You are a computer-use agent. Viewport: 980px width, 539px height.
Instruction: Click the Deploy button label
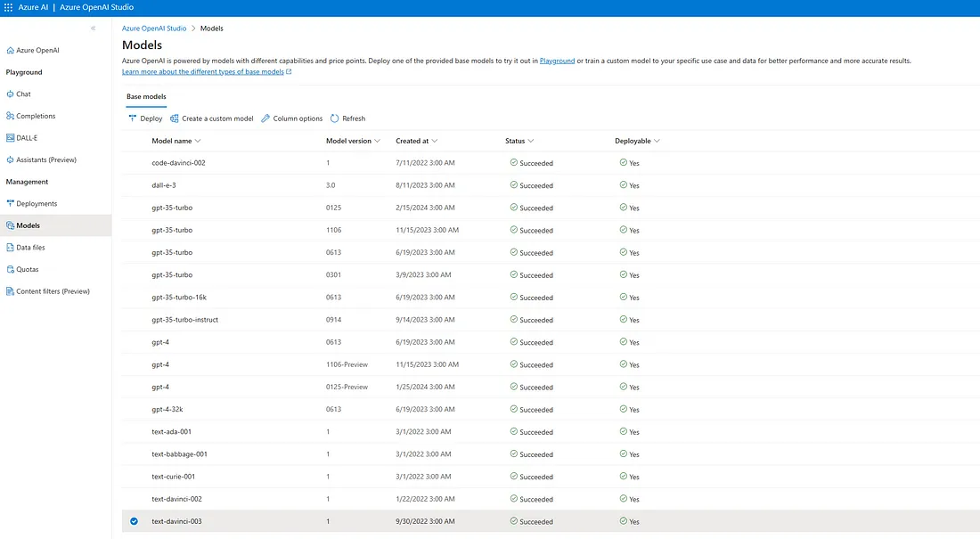pos(151,118)
